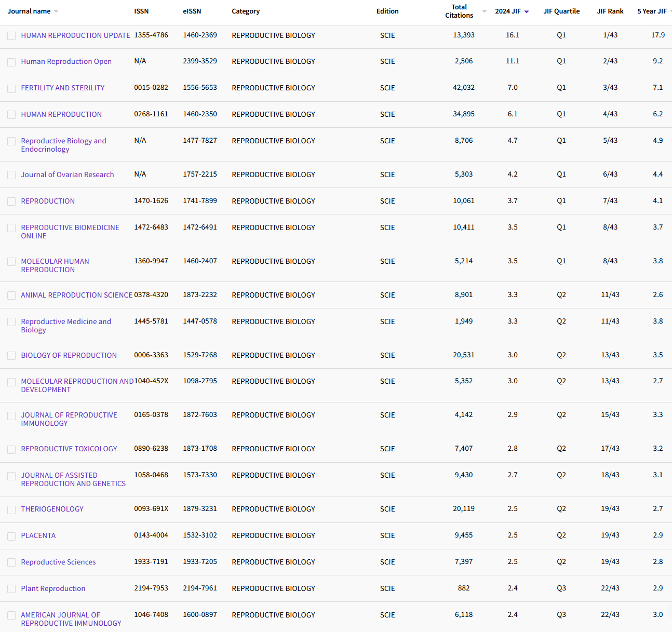The width and height of the screenshot is (672, 632).
Task: Open the BIOLOGY OF REPRODUCTION journal link
Action: (x=69, y=355)
